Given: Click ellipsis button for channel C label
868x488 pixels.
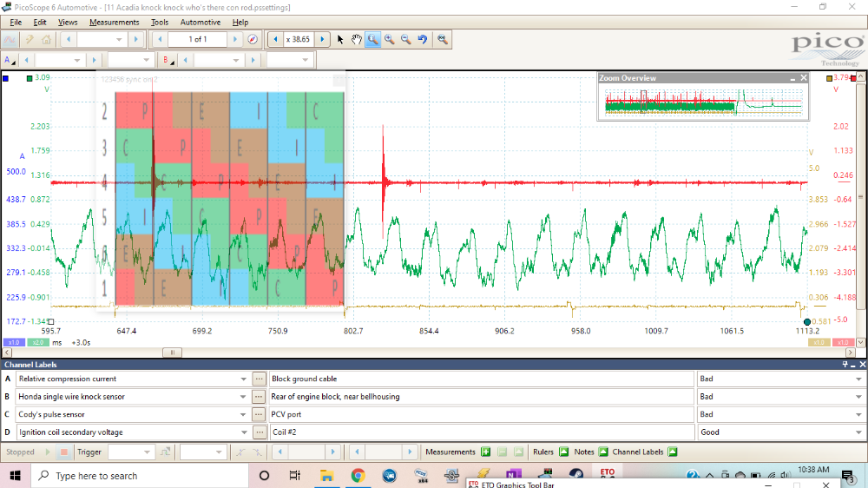Looking at the screenshot, I should pyautogui.click(x=259, y=414).
